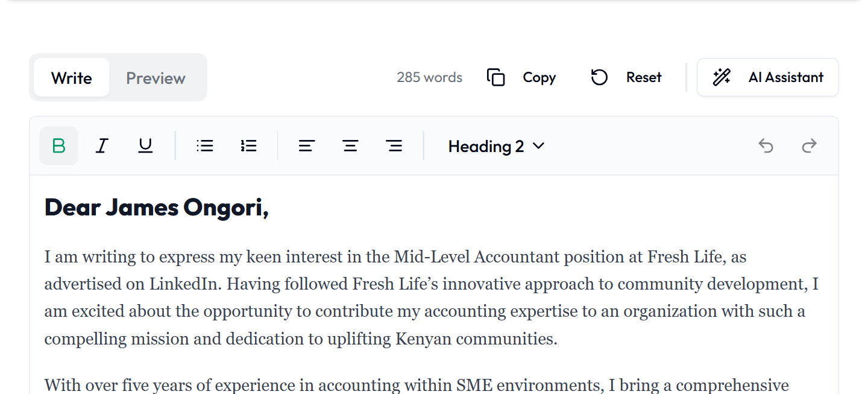868x394 pixels.
Task: Align text to the right
Action: click(394, 146)
